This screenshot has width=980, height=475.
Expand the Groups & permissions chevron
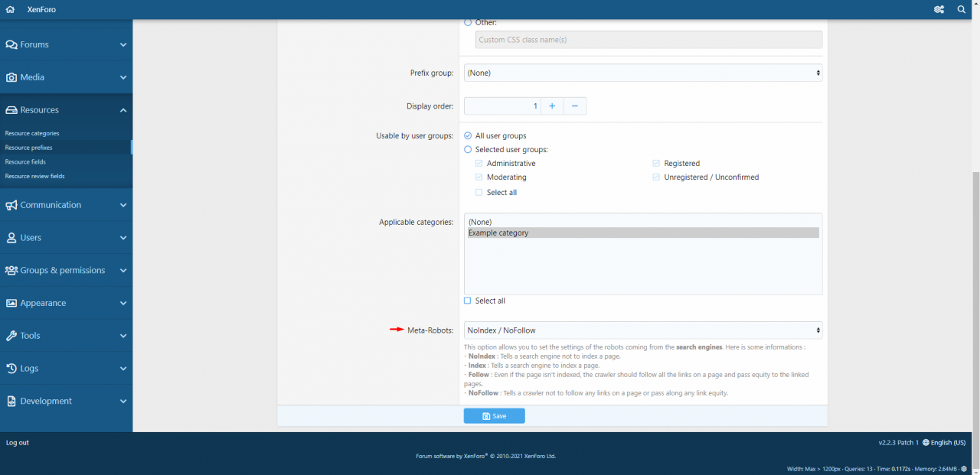123,270
